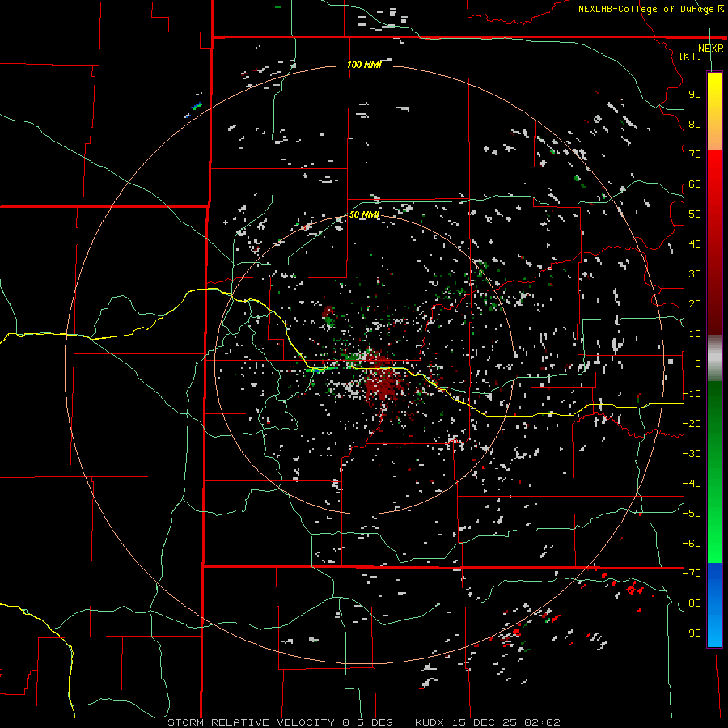
Task: Click the -70 value on velocity scale
Action: (x=692, y=573)
